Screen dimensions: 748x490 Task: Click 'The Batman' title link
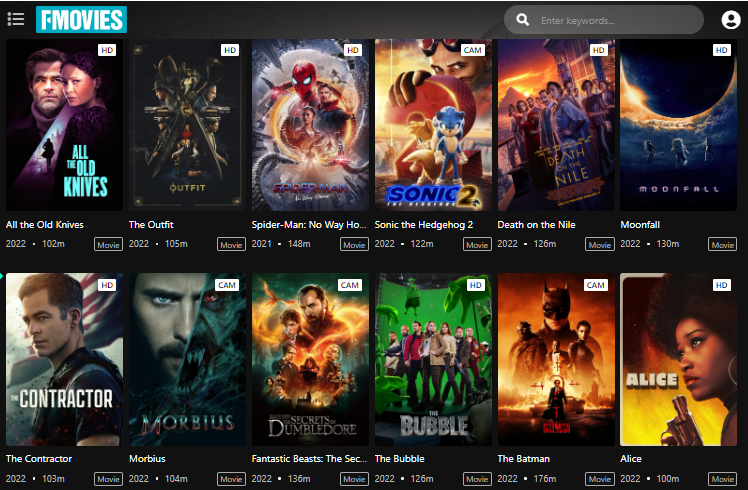click(523, 459)
